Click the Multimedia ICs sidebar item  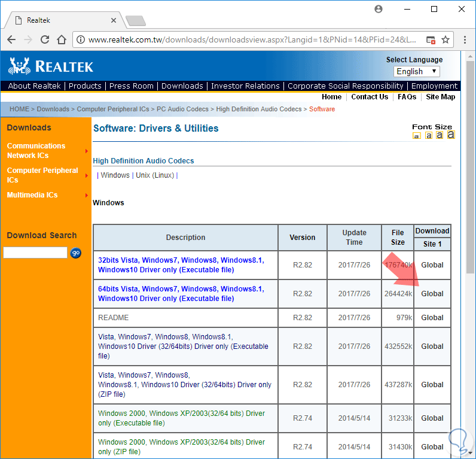tap(32, 195)
